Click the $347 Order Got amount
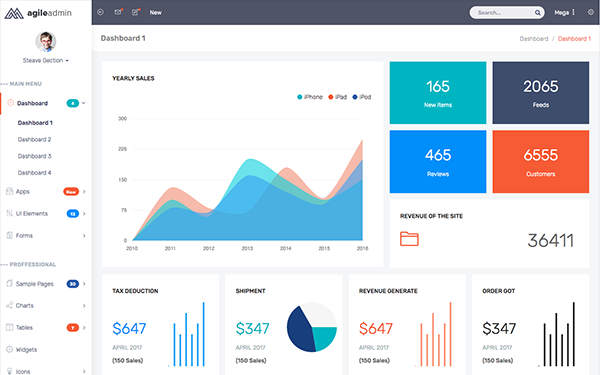The image size is (600, 375). point(499,328)
